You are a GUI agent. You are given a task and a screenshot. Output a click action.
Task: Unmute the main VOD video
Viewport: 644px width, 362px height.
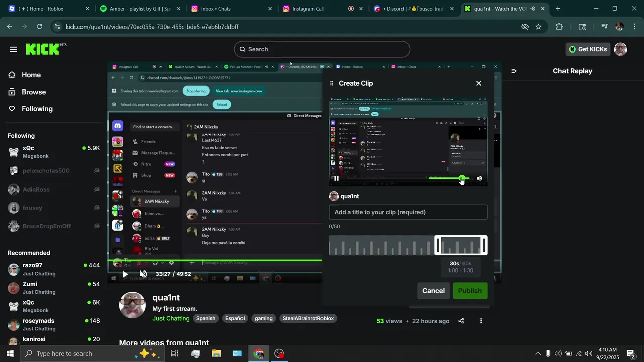click(143, 274)
